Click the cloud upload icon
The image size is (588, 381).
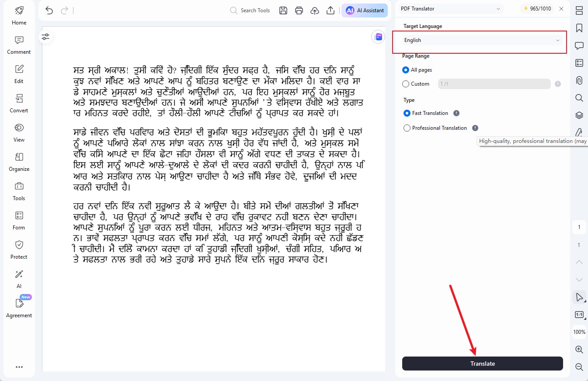pyautogui.click(x=315, y=10)
